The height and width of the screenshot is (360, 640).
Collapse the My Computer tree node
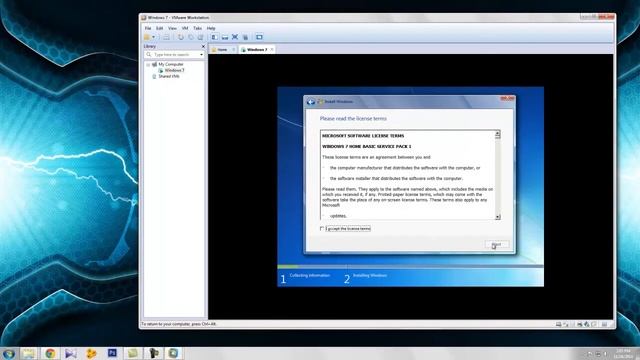pos(148,64)
